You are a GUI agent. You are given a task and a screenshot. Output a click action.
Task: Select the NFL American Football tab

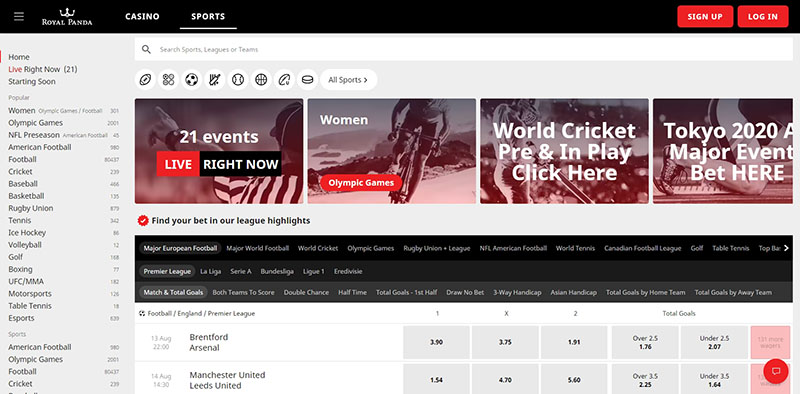pos(513,248)
